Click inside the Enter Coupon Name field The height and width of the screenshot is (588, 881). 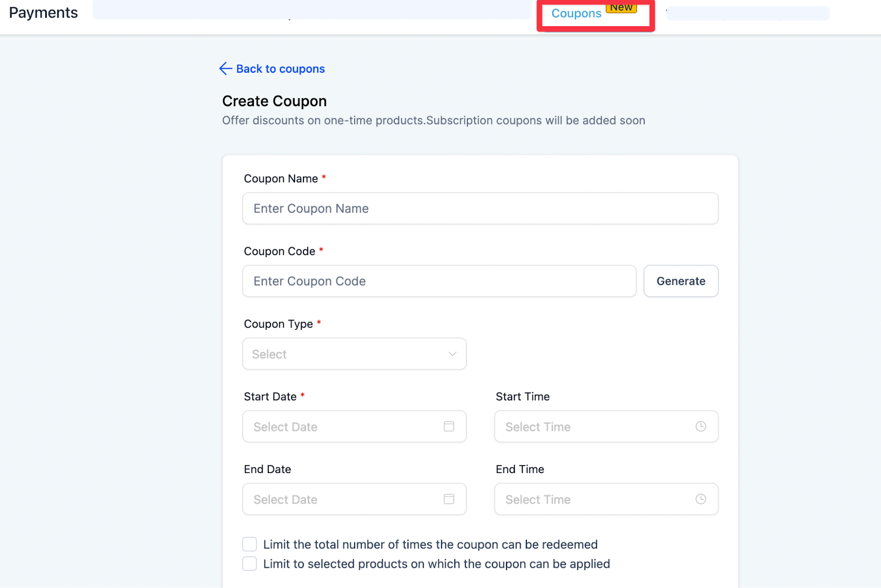[480, 208]
